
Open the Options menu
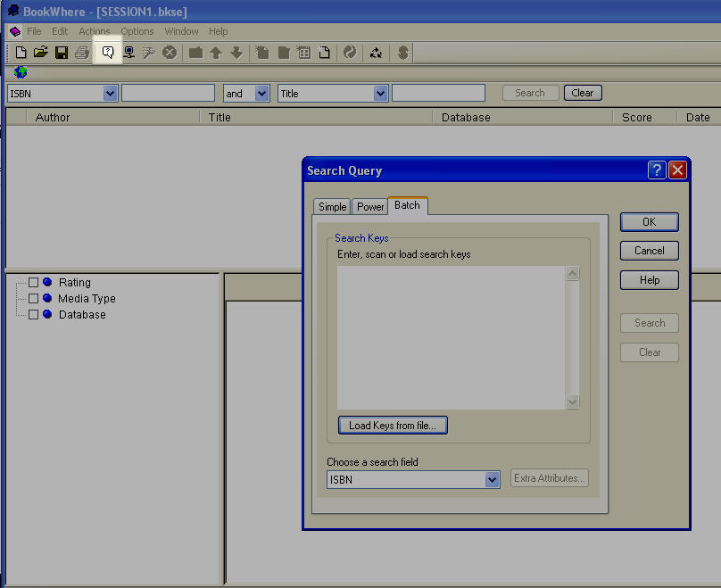pyautogui.click(x=137, y=31)
